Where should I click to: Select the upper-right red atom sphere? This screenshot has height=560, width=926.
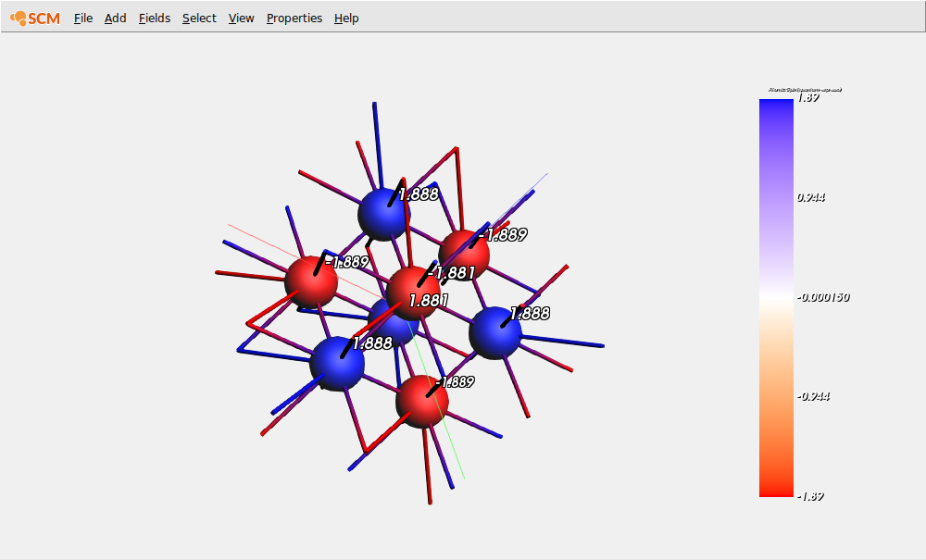coord(464,255)
